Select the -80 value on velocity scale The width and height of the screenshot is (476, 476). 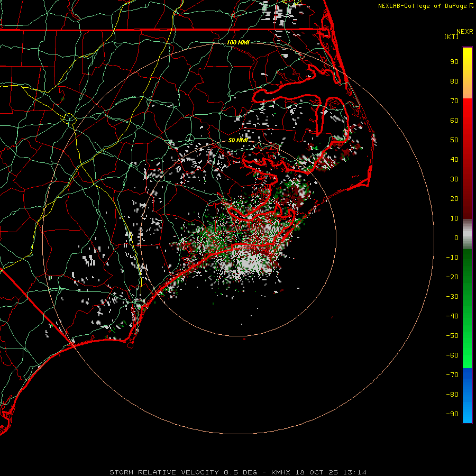click(x=452, y=395)
